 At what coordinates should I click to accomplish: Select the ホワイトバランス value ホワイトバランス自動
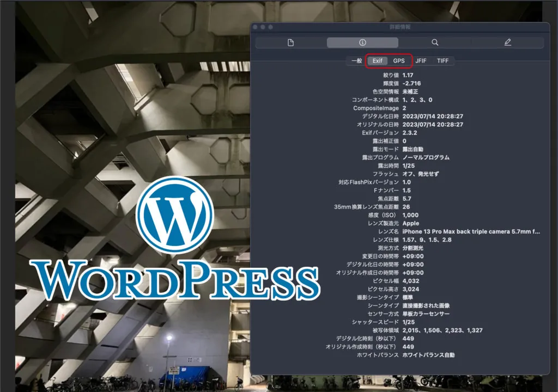point(428,354)
